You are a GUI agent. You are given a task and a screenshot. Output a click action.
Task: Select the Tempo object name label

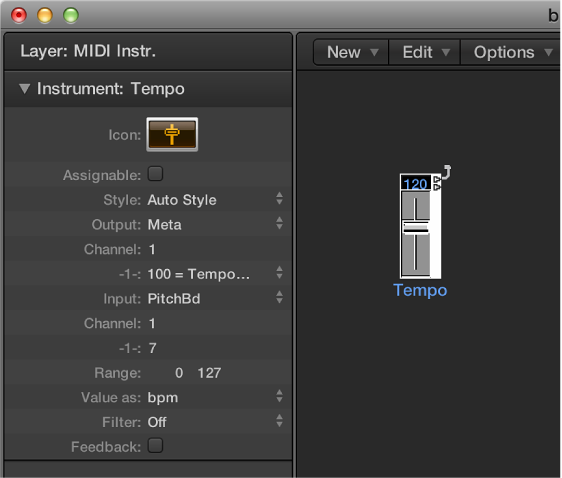[420, 291]
